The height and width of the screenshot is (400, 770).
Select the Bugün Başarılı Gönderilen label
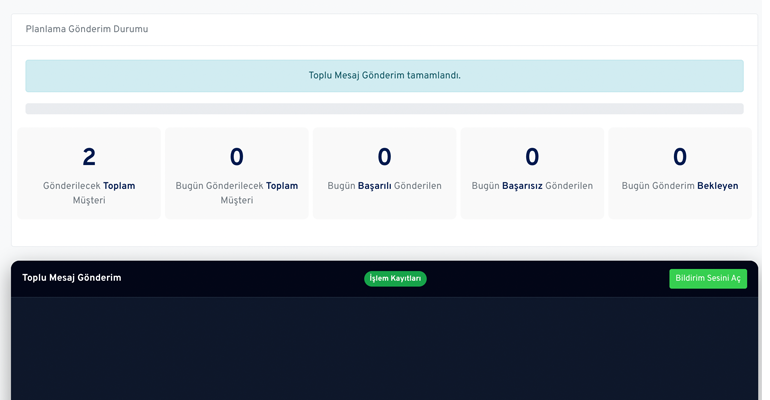click(384, 186)
